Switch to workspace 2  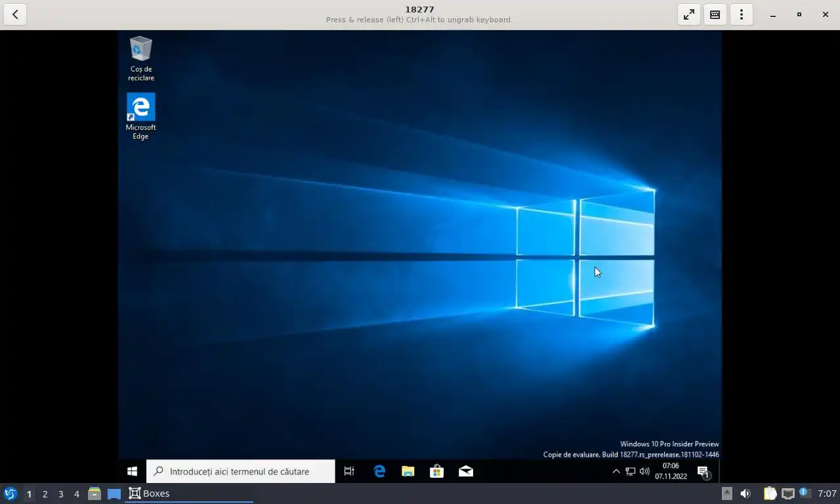[45, 493]
